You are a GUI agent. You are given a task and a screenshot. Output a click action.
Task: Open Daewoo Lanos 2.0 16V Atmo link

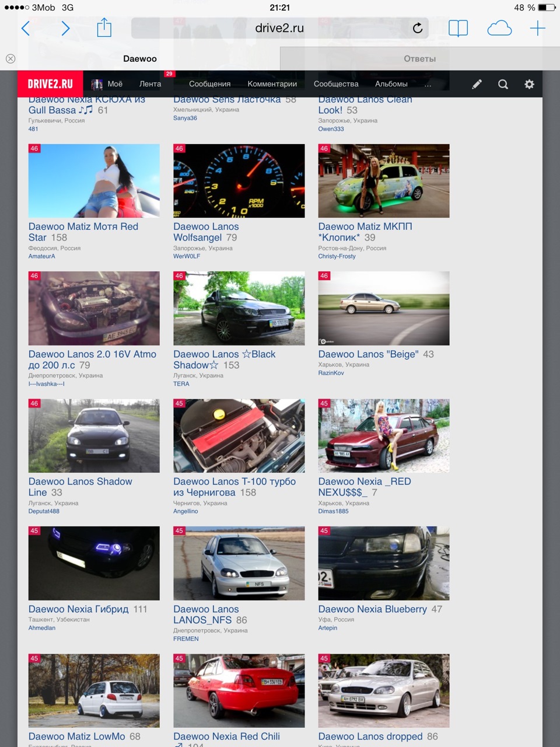click(x=92, y=359)
